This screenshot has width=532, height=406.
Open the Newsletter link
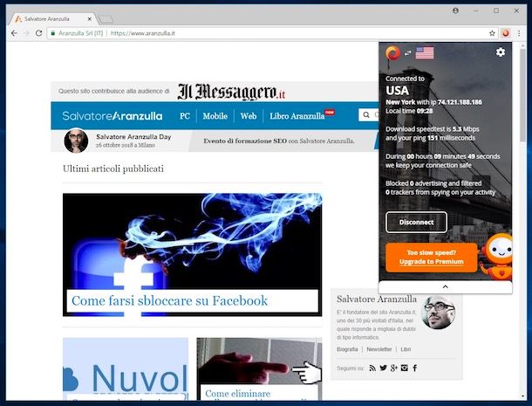pyautogui.click(x=379, y=349)
